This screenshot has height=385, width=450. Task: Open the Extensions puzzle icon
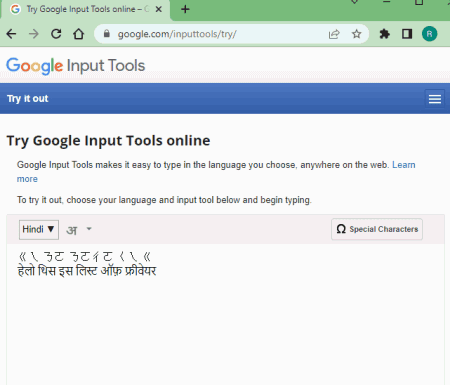tap(385, 34)
